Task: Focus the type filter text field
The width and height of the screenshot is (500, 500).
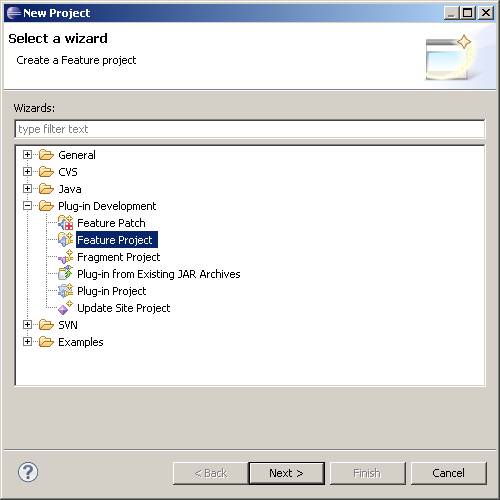Action: coord(250,129)
